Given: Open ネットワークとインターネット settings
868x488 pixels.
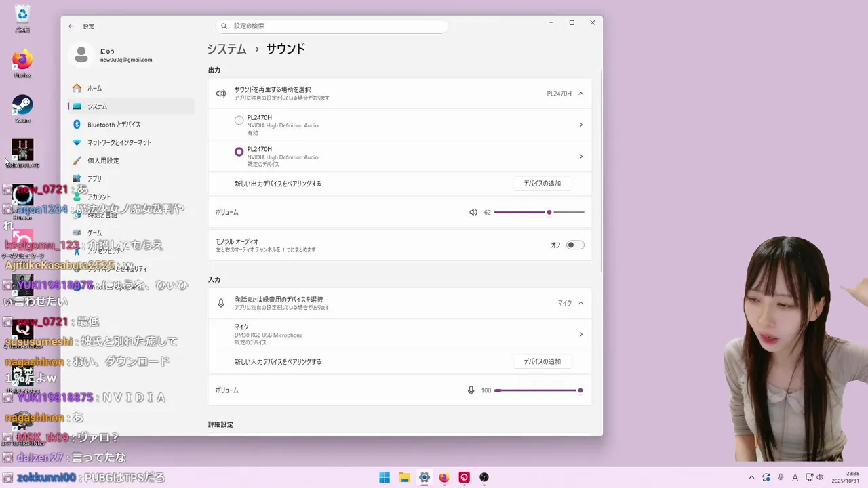Looking at the screenshot, I should pyautogui.click(x=131, y=142).
